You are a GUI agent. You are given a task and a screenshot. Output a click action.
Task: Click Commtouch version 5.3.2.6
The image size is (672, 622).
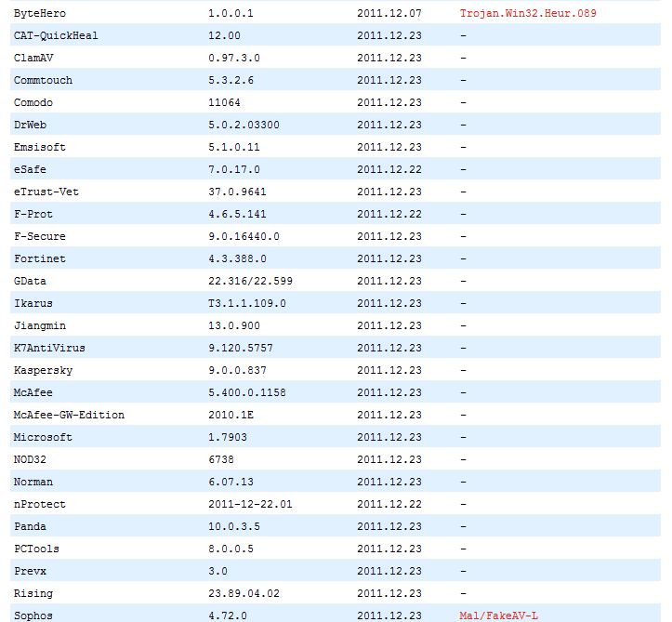[231, 80]
